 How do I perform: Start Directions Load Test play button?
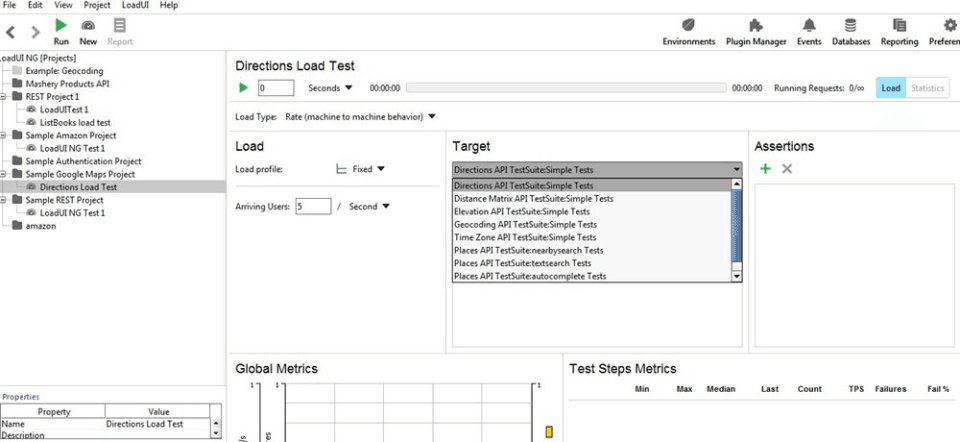(x=243, y=88)
